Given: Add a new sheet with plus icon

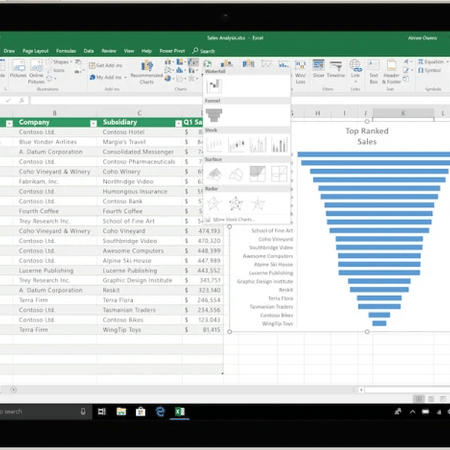Looking at the screenshot, I should click(x=14, y=390).
